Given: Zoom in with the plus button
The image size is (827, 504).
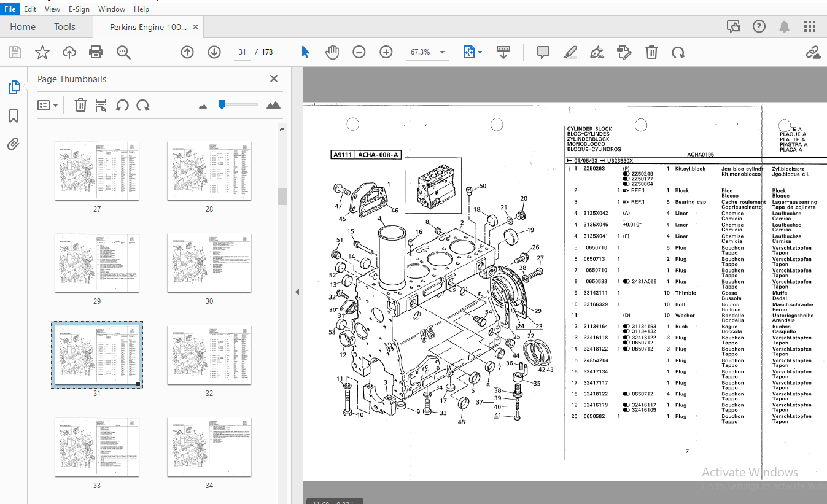Looking at the screenshot, I should point(386,52).
